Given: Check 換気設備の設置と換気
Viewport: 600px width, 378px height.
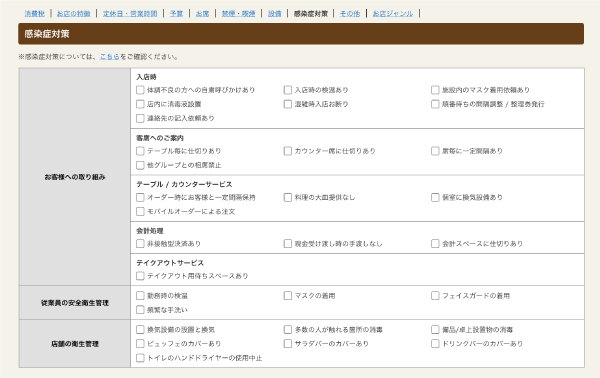Looking at the screenshot, I should point(140,329).
